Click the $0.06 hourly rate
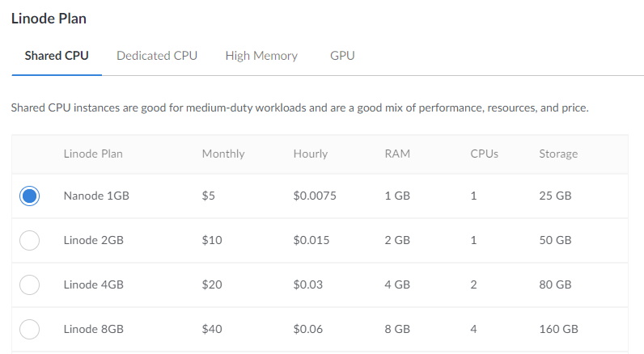644x354 pixels. click(308, 329)
